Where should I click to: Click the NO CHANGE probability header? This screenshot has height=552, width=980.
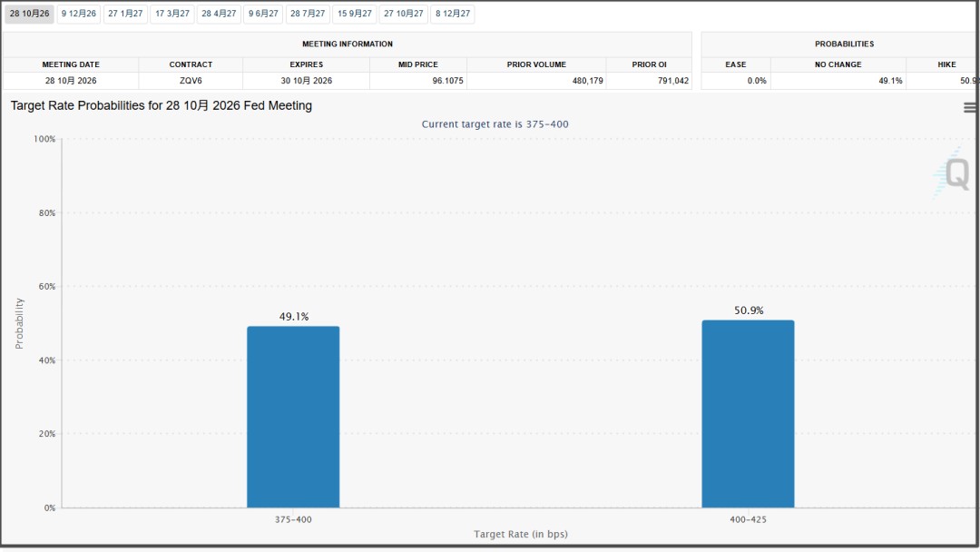[x=838, y=64]
